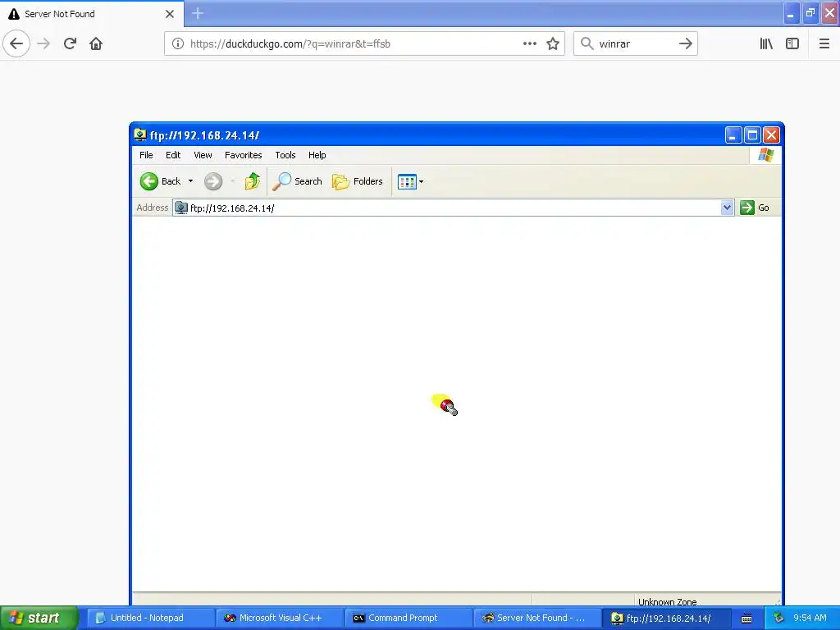Open the Windows Start menu
The width and height of the screenshot is (840, 630).
point(39,618)
